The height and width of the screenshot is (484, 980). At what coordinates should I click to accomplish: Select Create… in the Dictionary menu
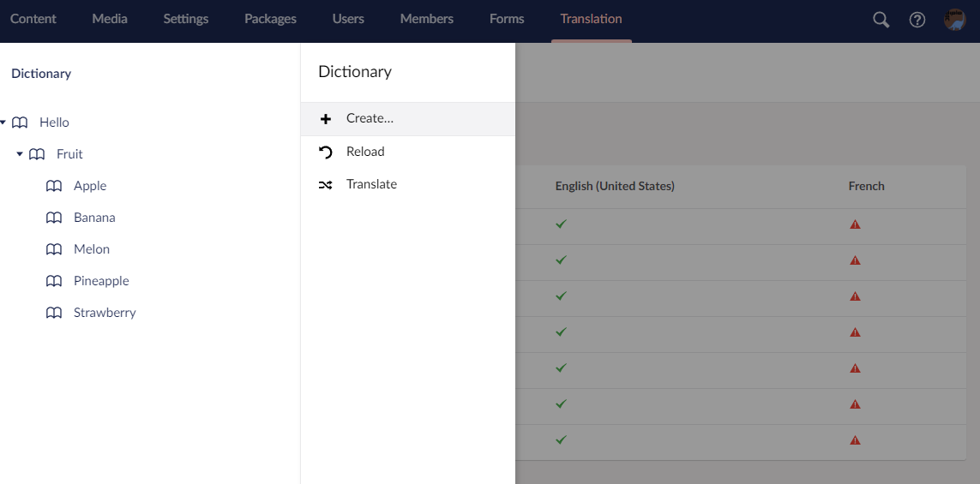(370, 118)
